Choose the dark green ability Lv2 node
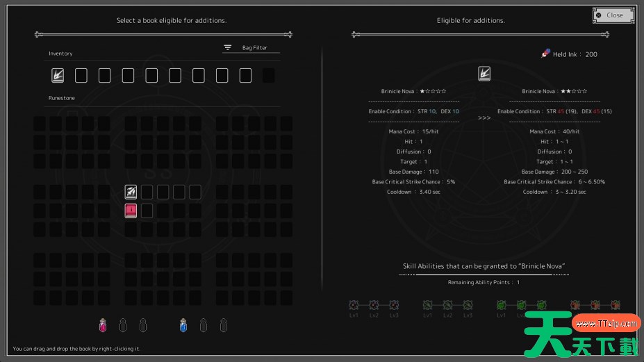The width and height of the screenshot is (644, 362). [448, 304]
